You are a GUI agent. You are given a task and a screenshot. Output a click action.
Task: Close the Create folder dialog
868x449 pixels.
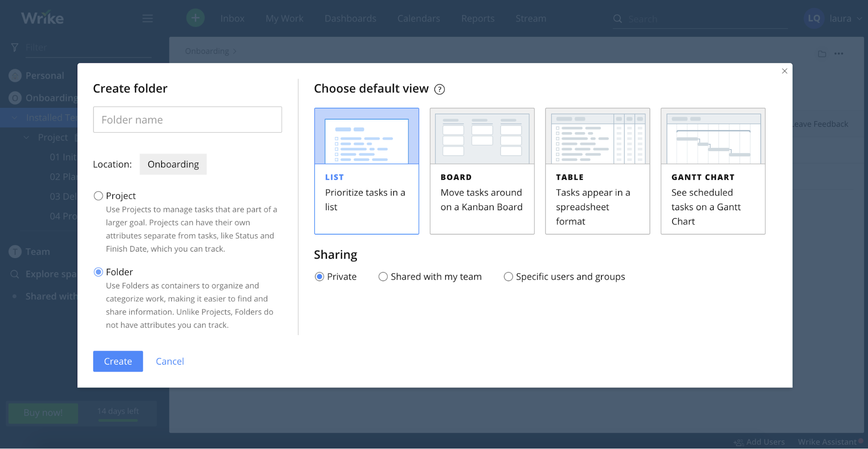784,71
